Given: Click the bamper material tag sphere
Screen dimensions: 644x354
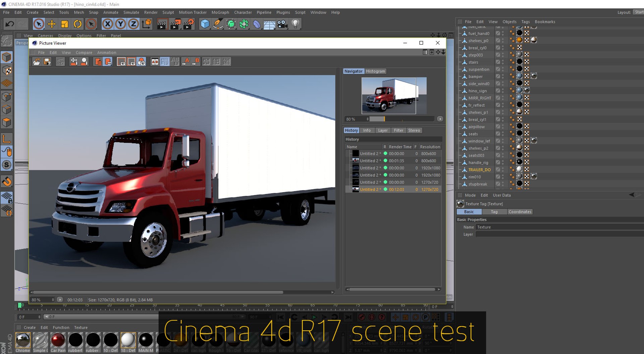Looking at the screenshot, I should click(x=519, y=76).
